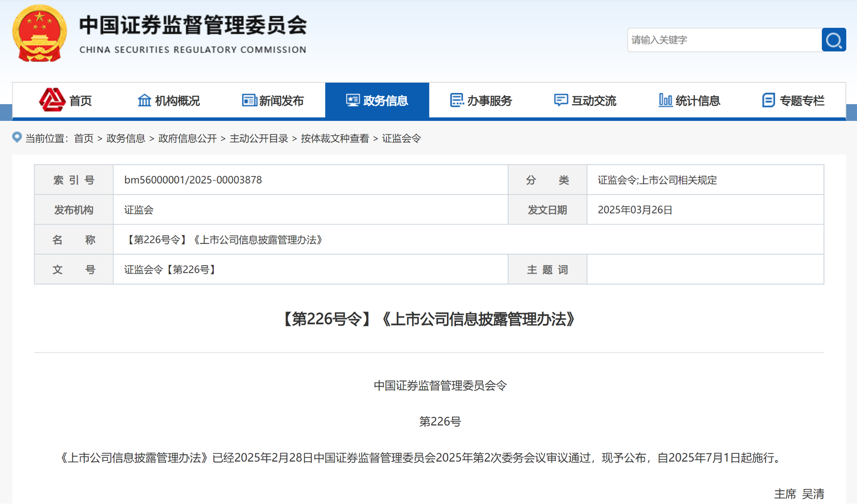Open the 证监会令 breadcrumb link
857x504 pixels.
(401, 139)
